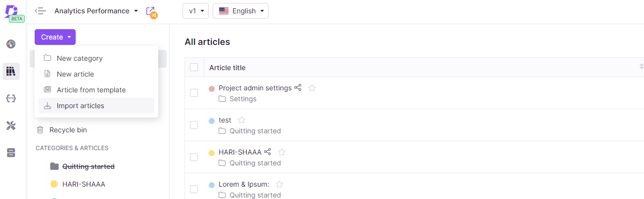Open the Documentation books icon in sidebar

tap(11, 71)
